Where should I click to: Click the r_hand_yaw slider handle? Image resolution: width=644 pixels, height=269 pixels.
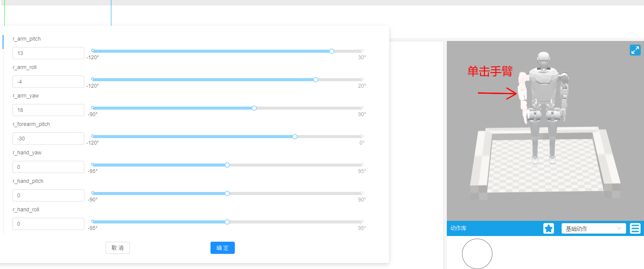pyautogui.click(x=227, y=165)
